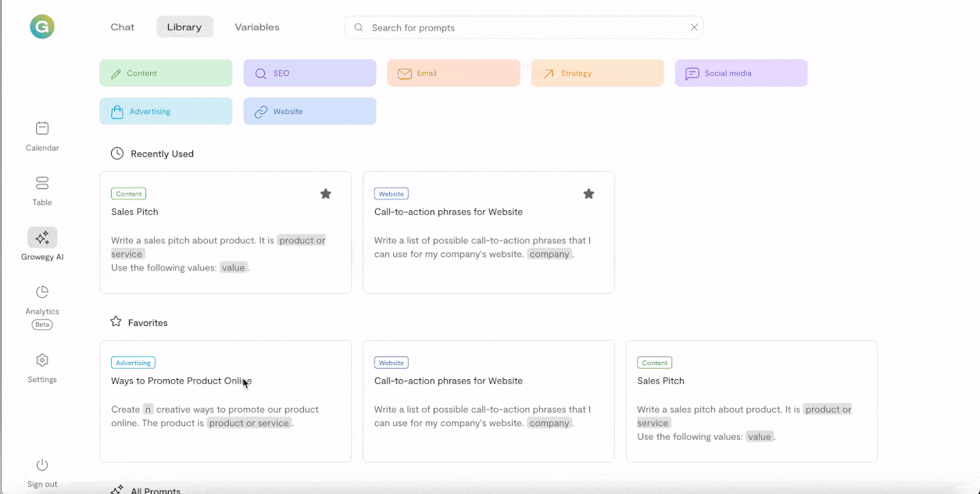The height and width of the screenshot is (494, 980).
Task: Open the Settings gear icon
Action: [x=42, y=360]
